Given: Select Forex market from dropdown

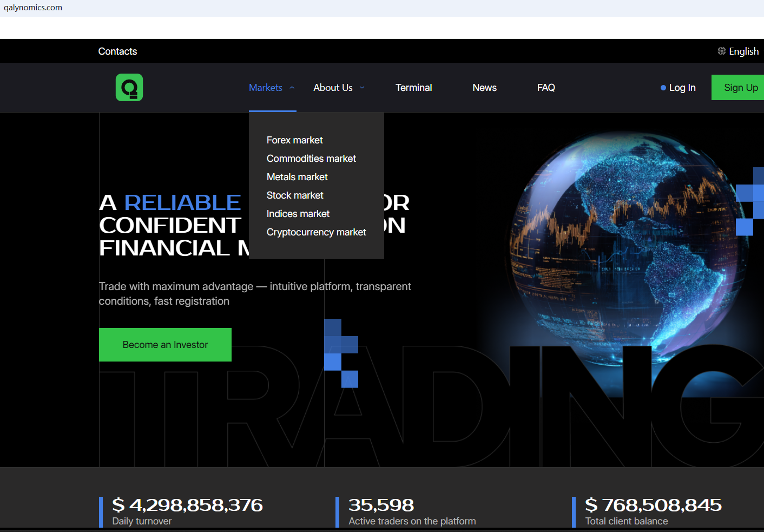Looking at the screenshot, I should tap(295, 140).
